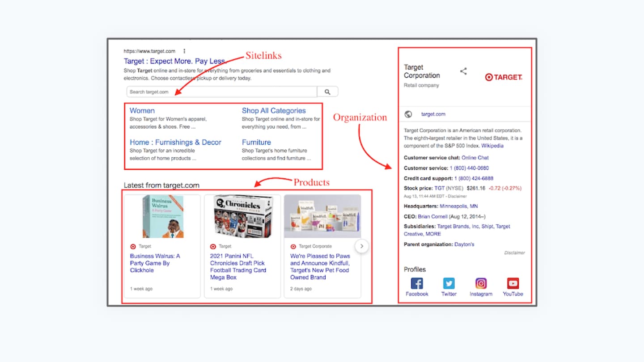Open the Home : Furnishings & Decor sitelink
This screenshot has width=644, height=362.
(x=175, y=142)
